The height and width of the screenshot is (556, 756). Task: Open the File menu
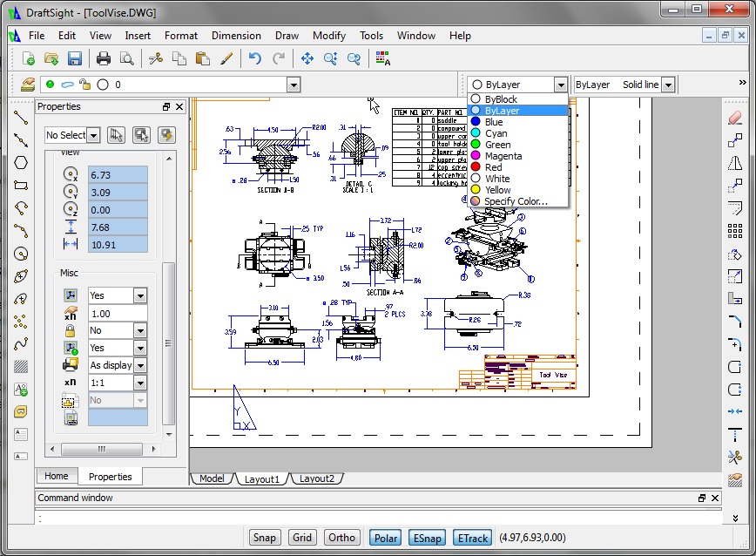pos(37,36)
